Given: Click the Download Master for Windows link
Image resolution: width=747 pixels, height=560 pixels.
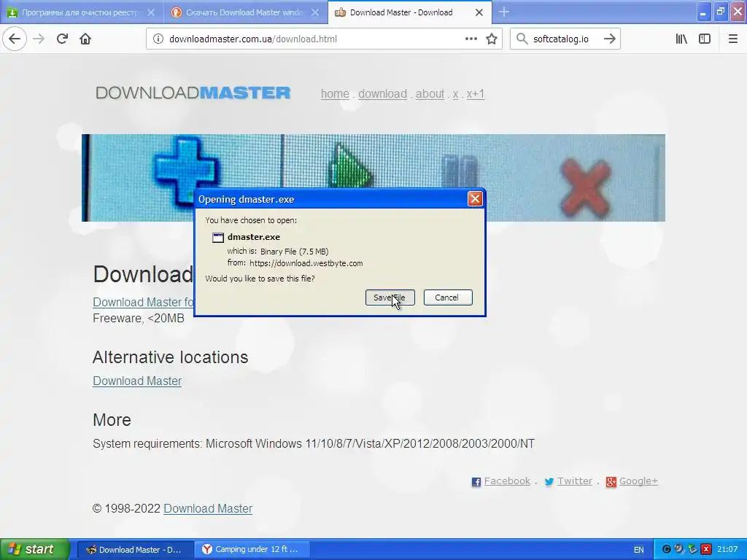Looking at the screenshot, I should click(x=143, y=302).
